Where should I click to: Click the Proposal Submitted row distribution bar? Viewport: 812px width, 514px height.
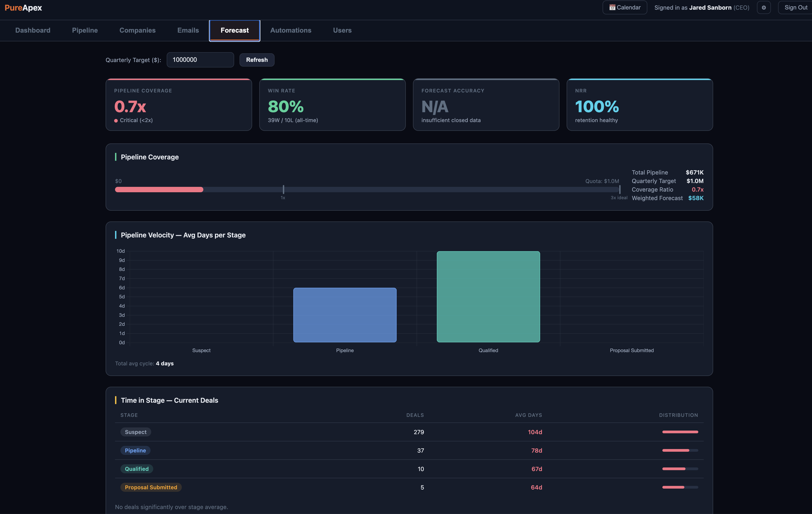point(680,487)
